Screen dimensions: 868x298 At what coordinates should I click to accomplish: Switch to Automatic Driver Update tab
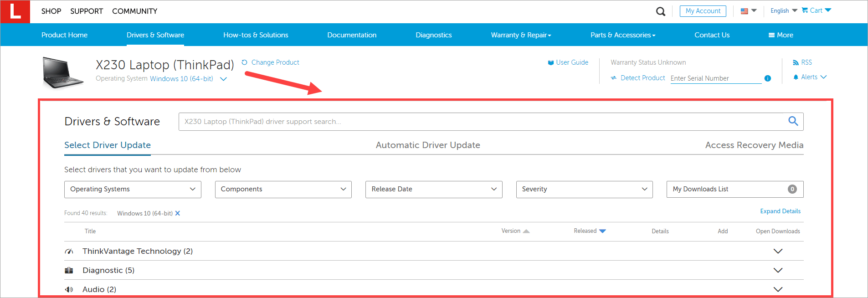[x=428, y=145]
